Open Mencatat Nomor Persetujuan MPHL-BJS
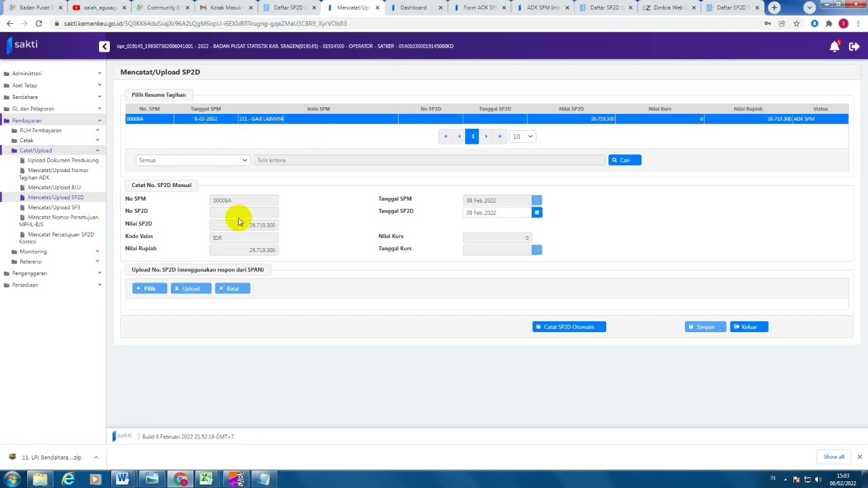 coord(58,221)
